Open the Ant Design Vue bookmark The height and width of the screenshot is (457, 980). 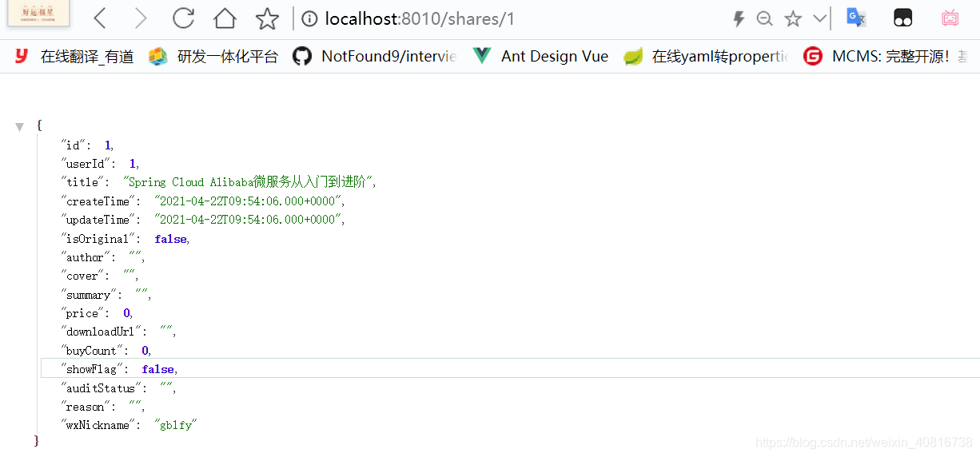(x=540, y=56)
